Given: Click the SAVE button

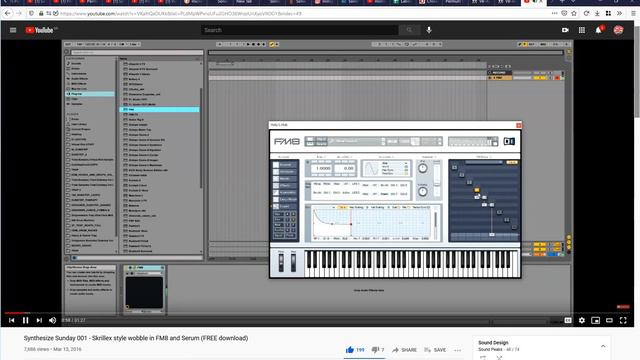Looking at the screenshot, I should point(435,350).
